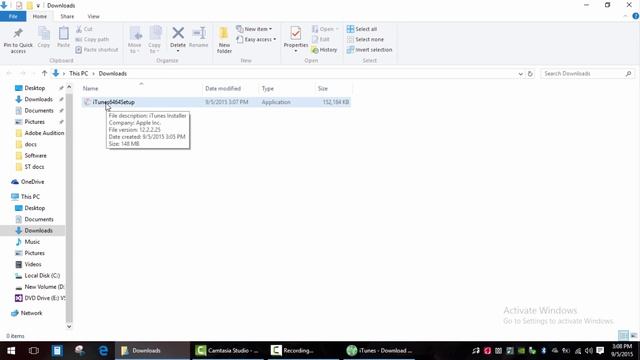Switch to iTunes Download taskbar window
Image resolution: width=640 pixels, height=360 pixels.
coord(380,351)
